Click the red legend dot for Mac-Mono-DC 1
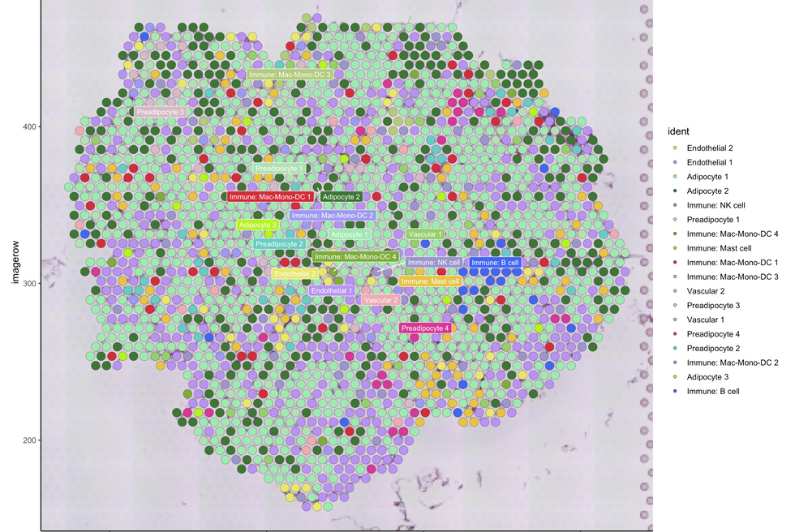This screenshot has height=532, width=795. point(675,263)
